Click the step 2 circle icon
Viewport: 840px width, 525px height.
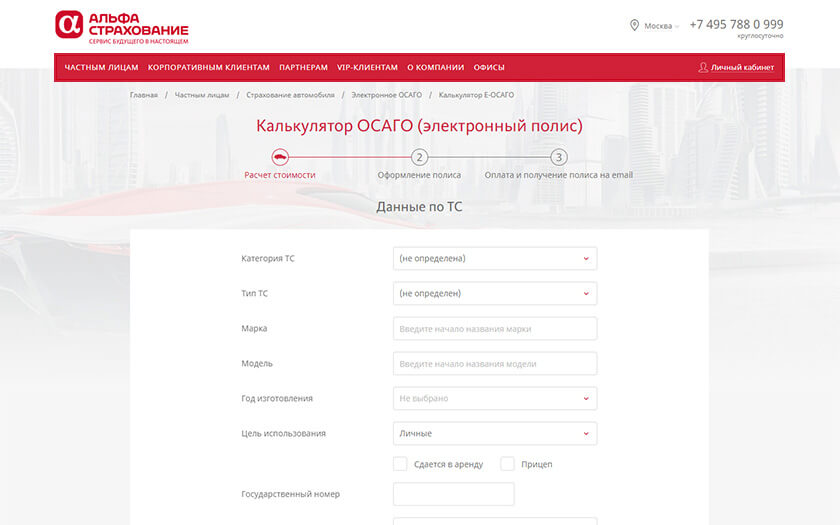point(419,157)
